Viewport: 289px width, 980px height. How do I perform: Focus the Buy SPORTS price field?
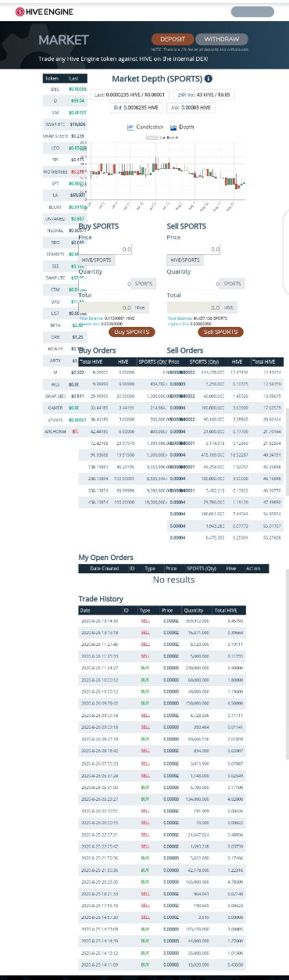pyautogui.click(x=105, y=249)
